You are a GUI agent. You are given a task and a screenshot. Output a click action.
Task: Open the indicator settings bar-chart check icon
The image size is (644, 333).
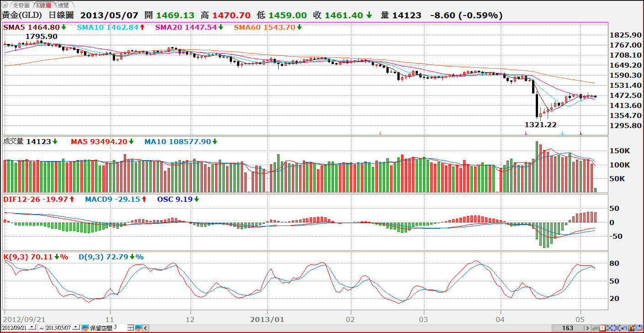(632, 328)
